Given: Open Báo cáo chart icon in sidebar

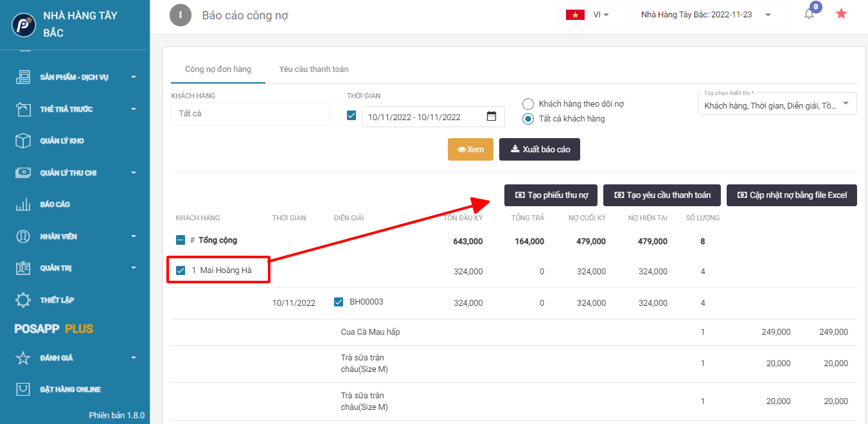Looking at the screenshot, I should pyautogui.click(x=23, y=204).
